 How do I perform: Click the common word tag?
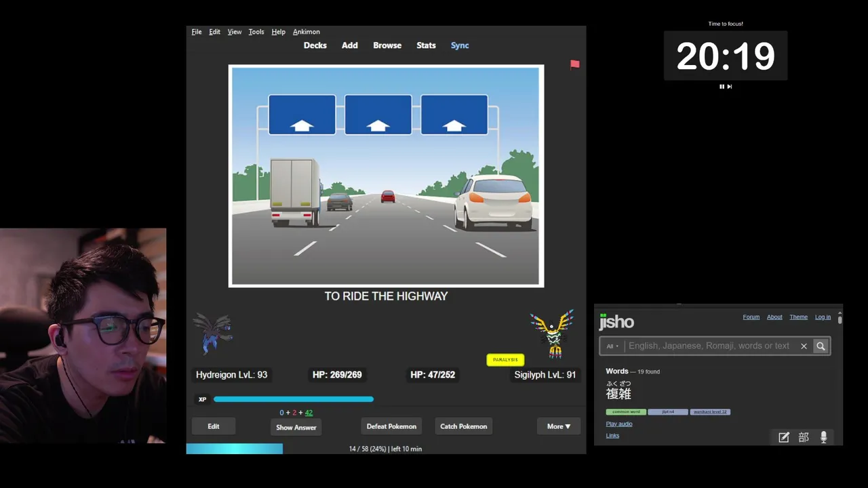[626, 412]
